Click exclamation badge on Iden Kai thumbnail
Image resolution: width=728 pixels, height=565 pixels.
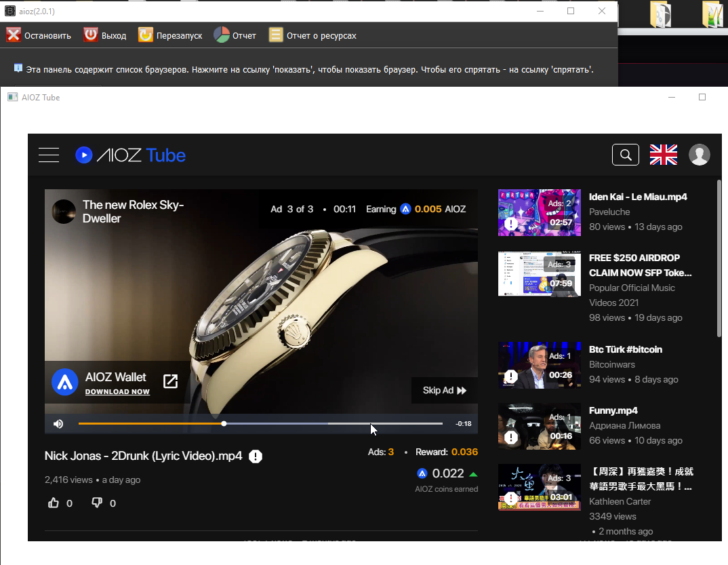click(x=511, y=224)
